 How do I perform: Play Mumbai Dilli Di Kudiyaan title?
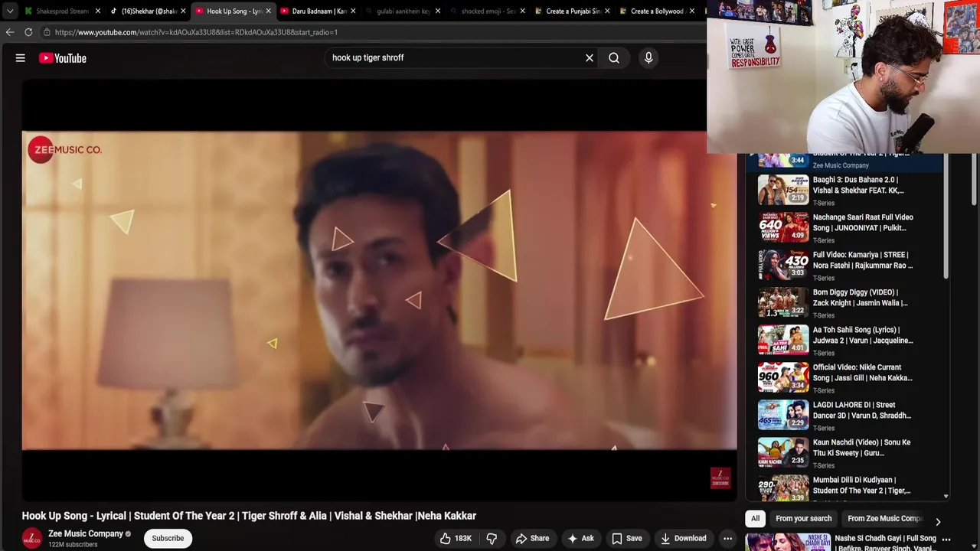point(862,485)
